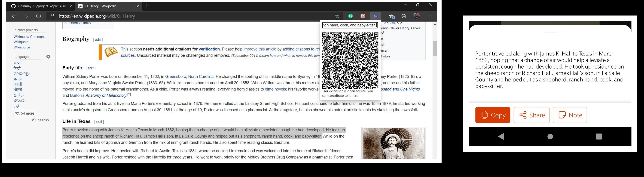Viewport: 644px width, 177px height.
Task: Click the page vertical scrollbar thumb
Action: [x=435, y=48]
